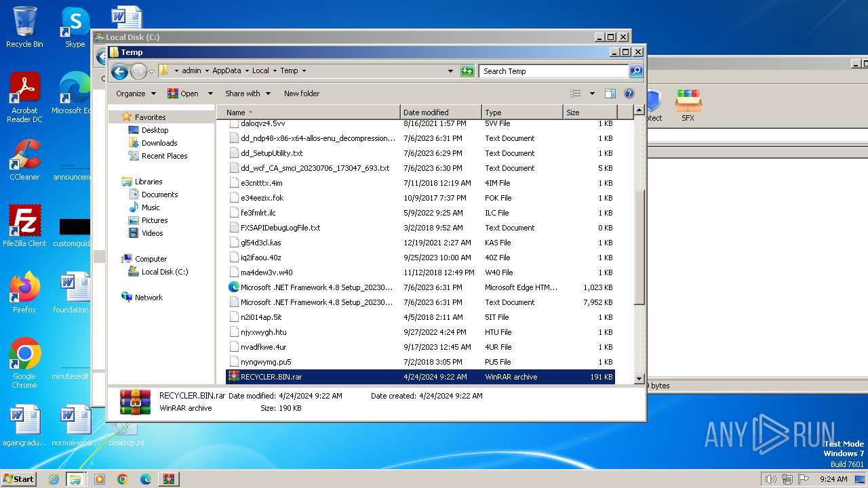Open Skype desktop shortcut
This screenshot has width=868, height=488.
click(x=75, y=27)
